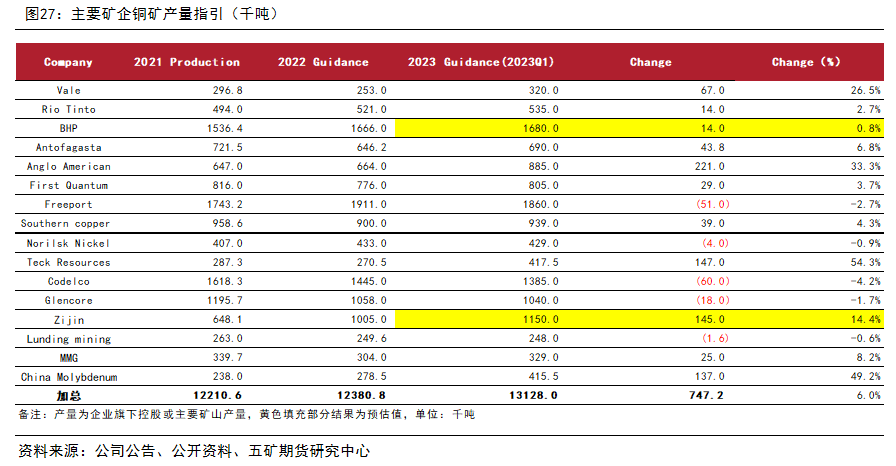
Task: Select the 2023 Guidance(2023Q1) header
Action: coord(481,62)
